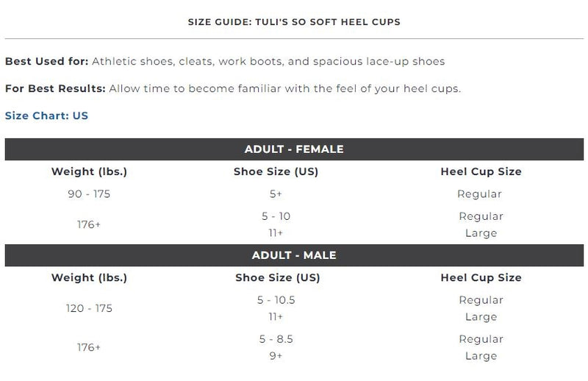Select "Regular" in the 90 - 175 row
Screen dimensions: 588x381
coord(480,194)
